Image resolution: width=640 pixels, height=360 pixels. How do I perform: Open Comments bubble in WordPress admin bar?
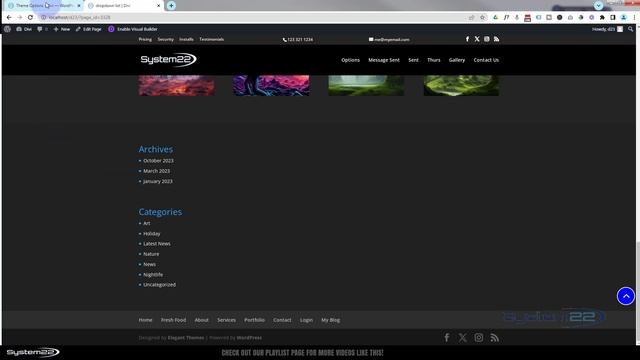click(42, 29)
